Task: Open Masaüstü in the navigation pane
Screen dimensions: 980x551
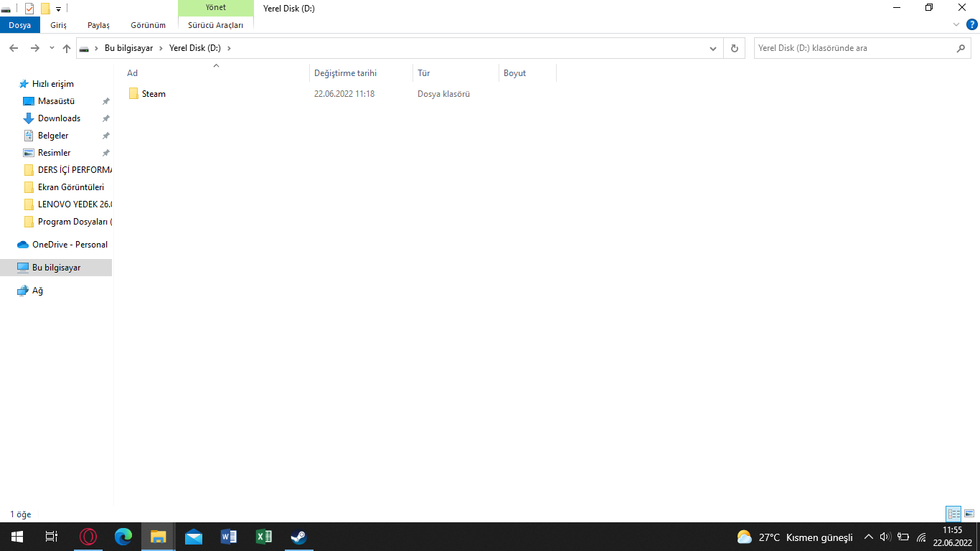Action: tap(56, 101)
